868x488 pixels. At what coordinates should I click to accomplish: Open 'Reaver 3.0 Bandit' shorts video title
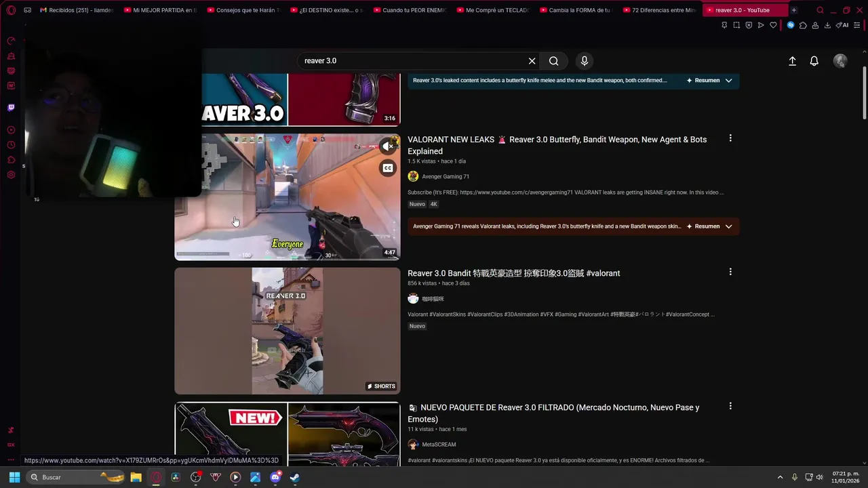click(513, 273)
